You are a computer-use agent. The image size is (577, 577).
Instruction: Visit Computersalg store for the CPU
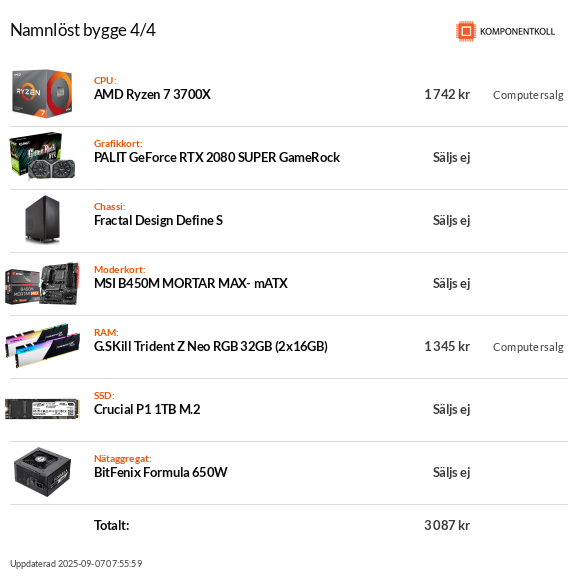pos(528,95)
